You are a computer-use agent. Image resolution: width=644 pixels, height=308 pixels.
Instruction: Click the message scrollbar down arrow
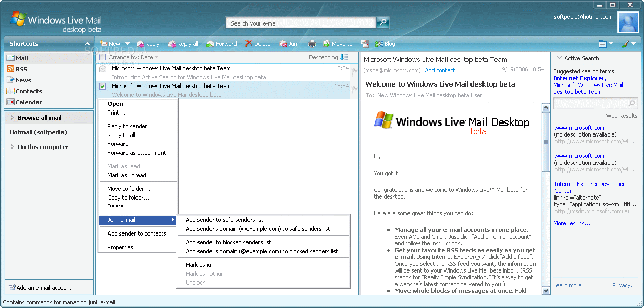click(x=546, y=290)
